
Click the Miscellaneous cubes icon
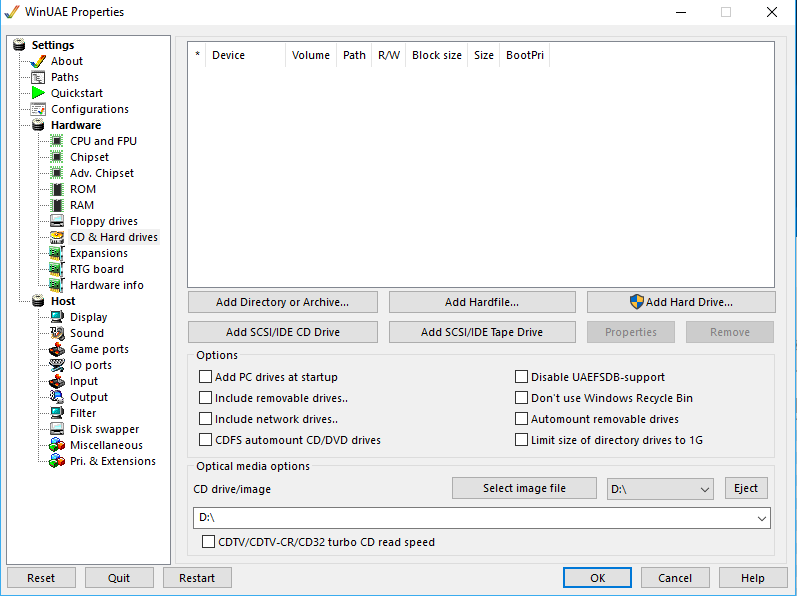coord(57,445)
